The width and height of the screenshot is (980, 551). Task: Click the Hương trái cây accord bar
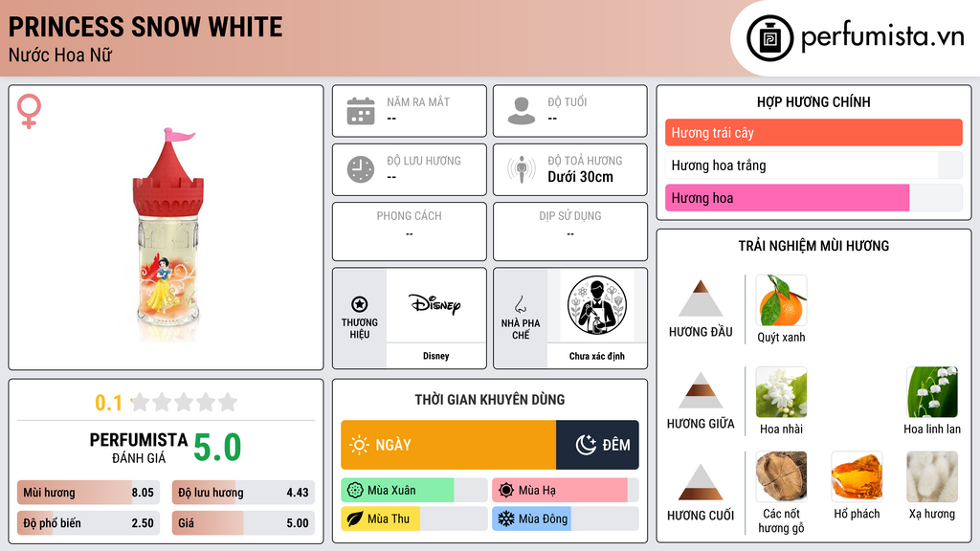[813, 132]
